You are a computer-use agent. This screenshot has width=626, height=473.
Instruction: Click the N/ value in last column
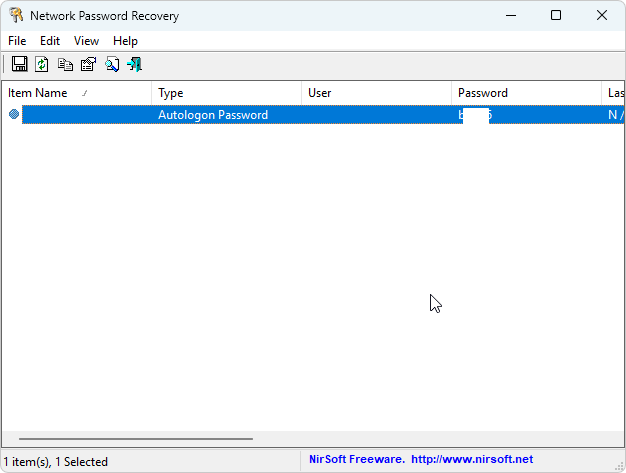[616, 115]
